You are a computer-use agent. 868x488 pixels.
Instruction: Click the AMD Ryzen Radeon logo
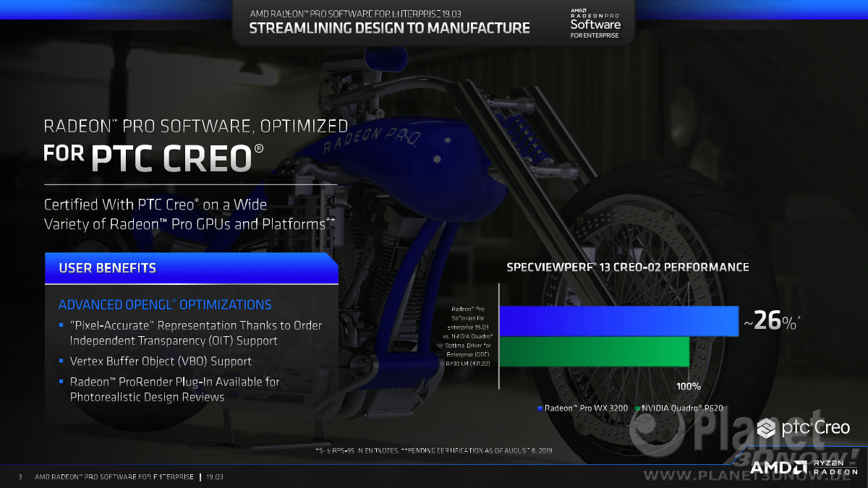point(804,468)
